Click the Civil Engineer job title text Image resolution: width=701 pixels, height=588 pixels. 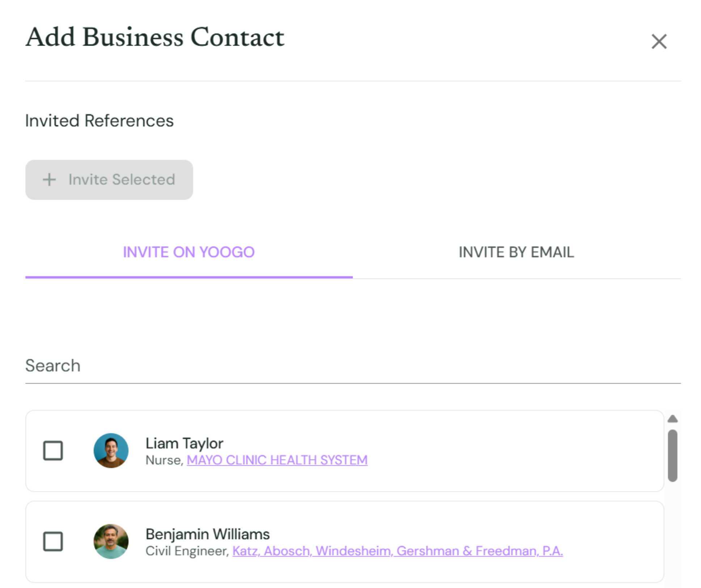[x=186, y=551]
